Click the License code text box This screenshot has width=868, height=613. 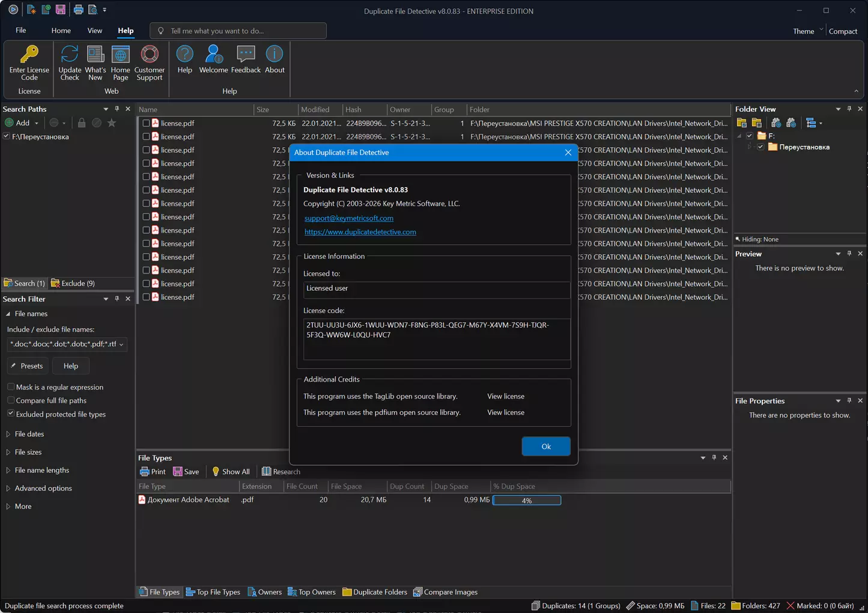point(437,339)
